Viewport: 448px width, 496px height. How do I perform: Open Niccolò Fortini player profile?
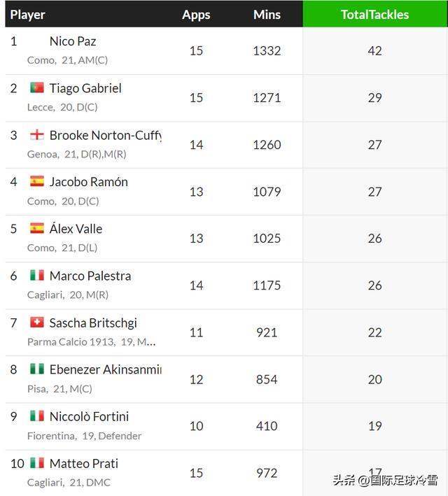[89, 416]
